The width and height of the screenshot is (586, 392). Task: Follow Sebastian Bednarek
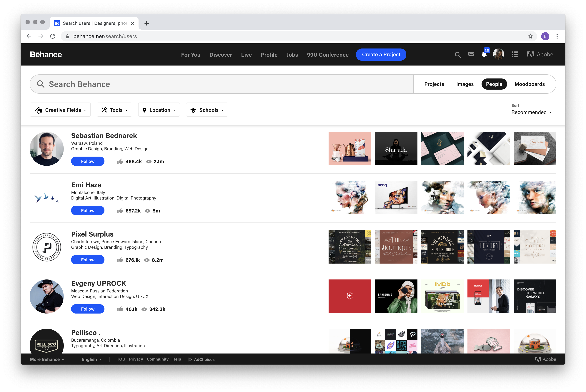88,161
